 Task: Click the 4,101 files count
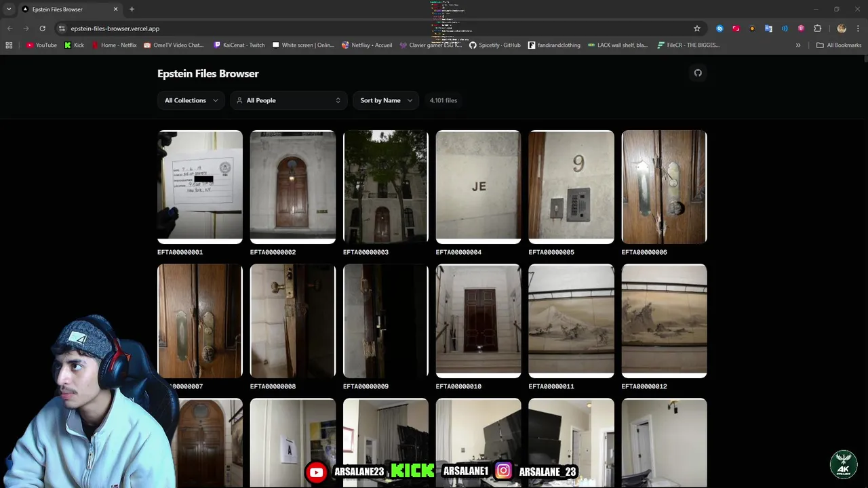[443, 100]
